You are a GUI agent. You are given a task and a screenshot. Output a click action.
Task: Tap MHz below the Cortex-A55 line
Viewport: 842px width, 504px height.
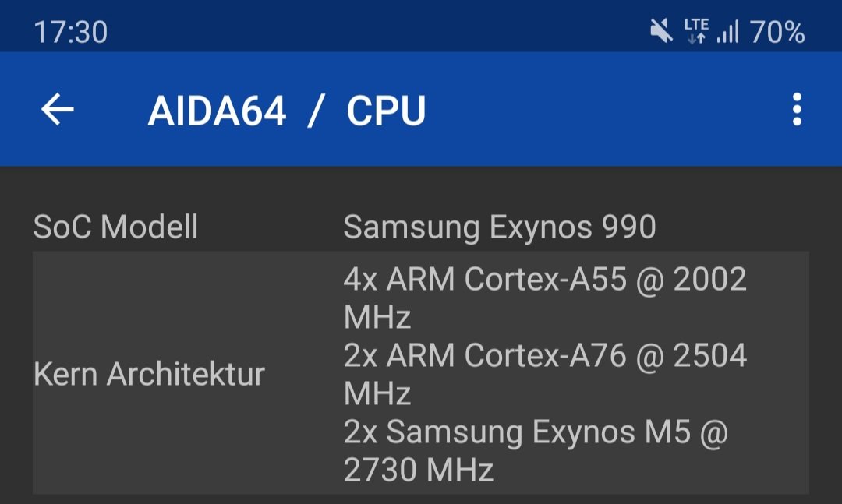[377, 317]
